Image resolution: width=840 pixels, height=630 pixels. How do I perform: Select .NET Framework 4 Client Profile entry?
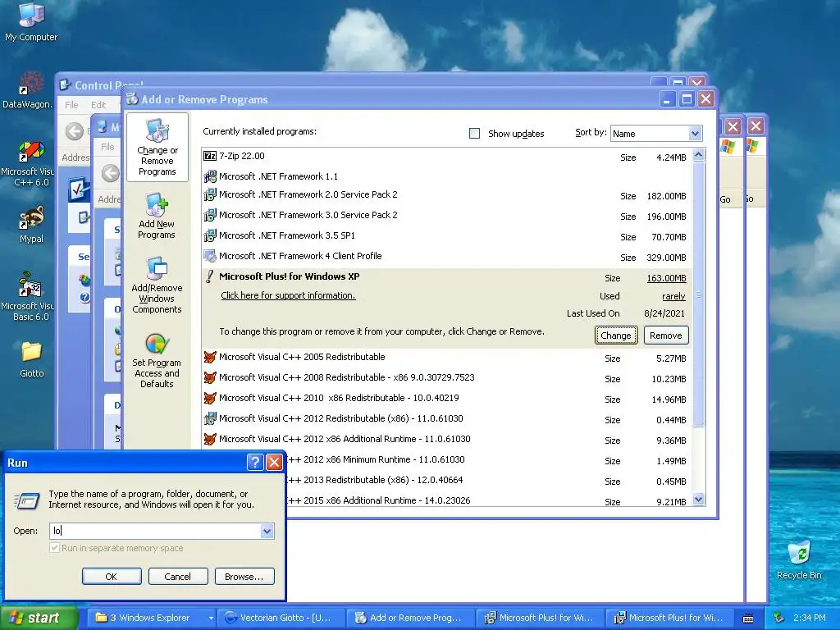click(447, 256)
